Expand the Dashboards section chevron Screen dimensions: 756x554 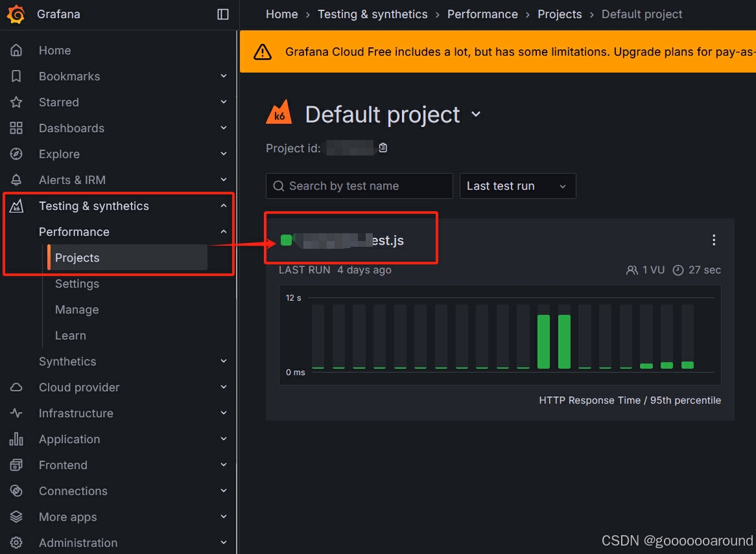point(223,128)
